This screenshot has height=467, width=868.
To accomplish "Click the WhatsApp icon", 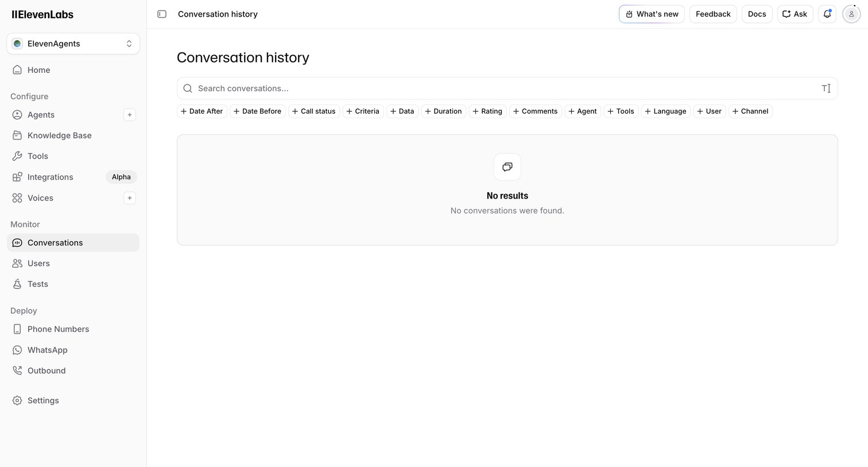I will 17,350.
